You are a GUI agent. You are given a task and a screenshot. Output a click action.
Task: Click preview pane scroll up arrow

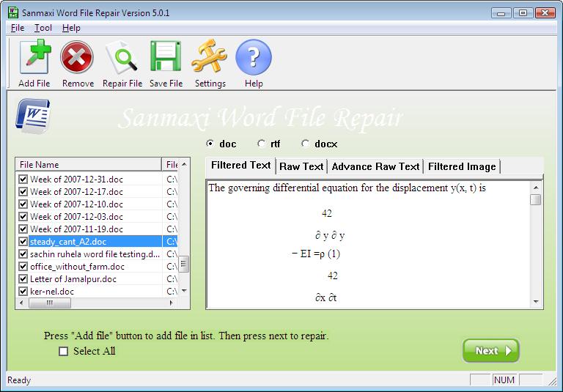536,188
